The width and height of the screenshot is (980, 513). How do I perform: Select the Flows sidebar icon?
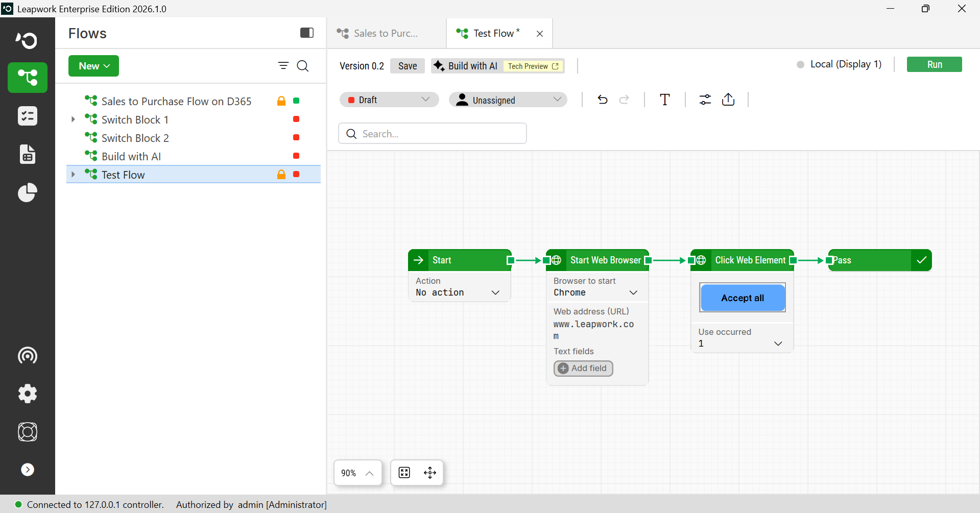tap(28, 78)
